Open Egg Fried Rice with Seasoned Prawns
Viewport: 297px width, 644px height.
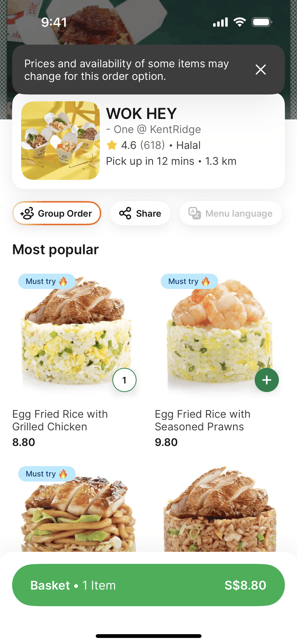pyautogui.click(x=203, y=420)
